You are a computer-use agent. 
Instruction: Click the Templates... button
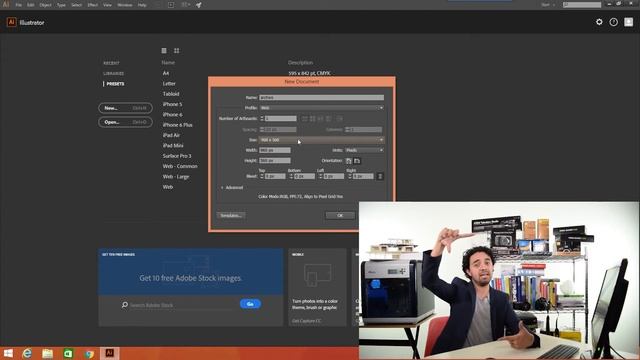[x=231, y=216]
